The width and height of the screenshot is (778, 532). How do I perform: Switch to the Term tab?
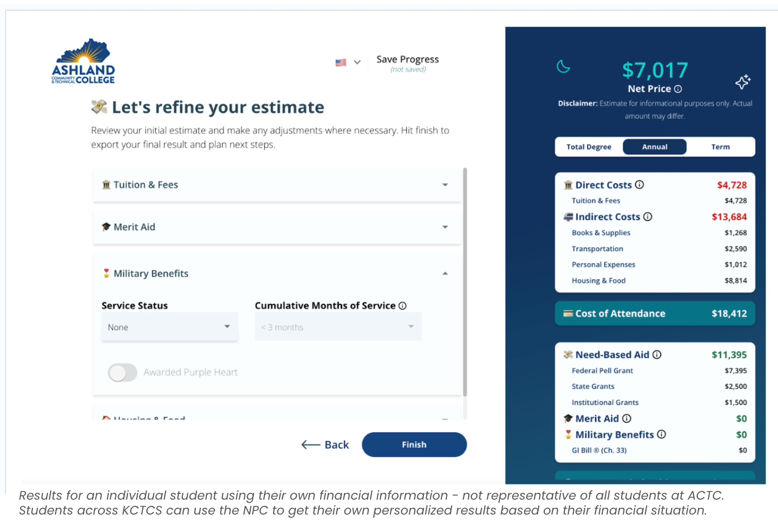tap(720, 147)
